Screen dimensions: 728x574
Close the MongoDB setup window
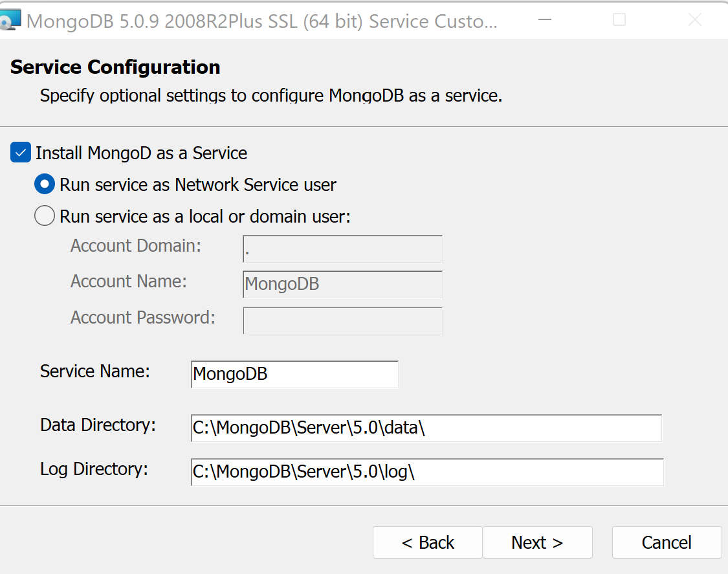pos(694,20)
